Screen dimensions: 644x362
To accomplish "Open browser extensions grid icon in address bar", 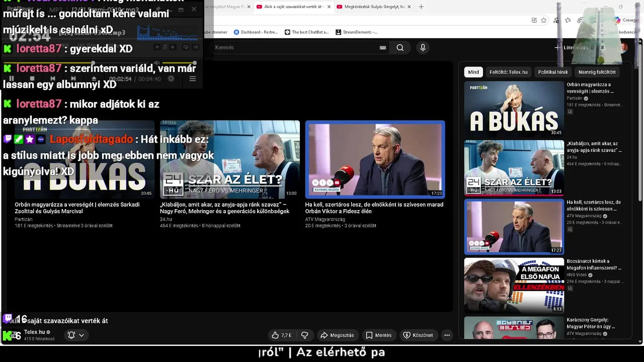I will (534, 20).
